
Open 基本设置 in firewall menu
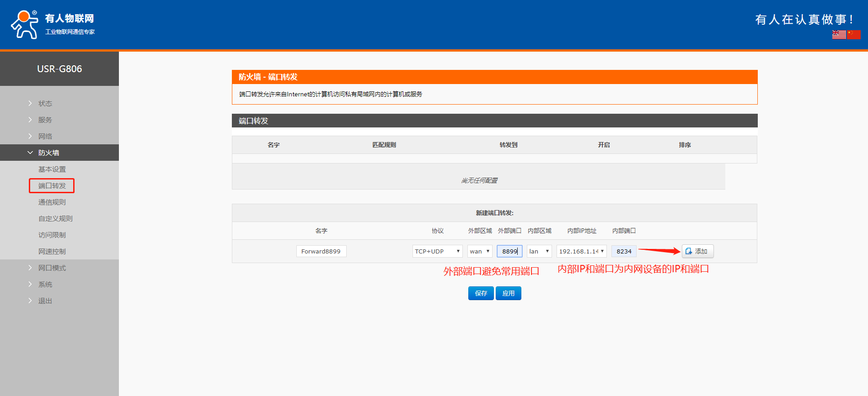click(52, 169)
